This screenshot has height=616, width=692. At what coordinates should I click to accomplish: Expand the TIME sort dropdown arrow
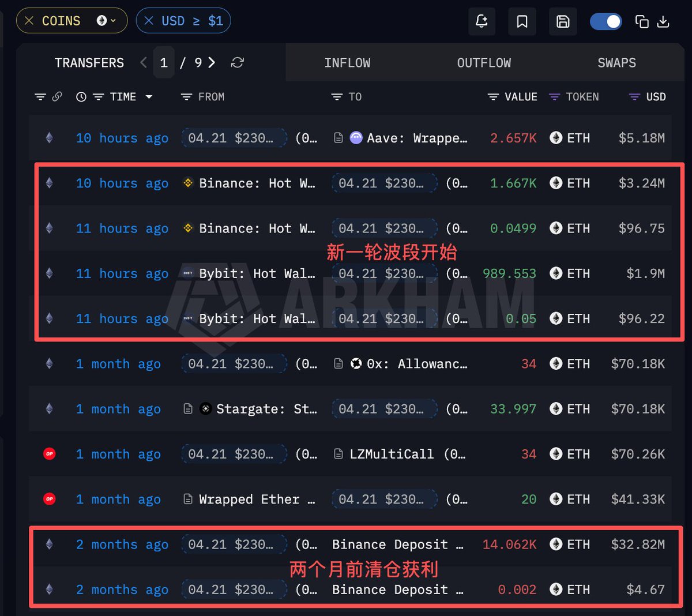point(149,97)
